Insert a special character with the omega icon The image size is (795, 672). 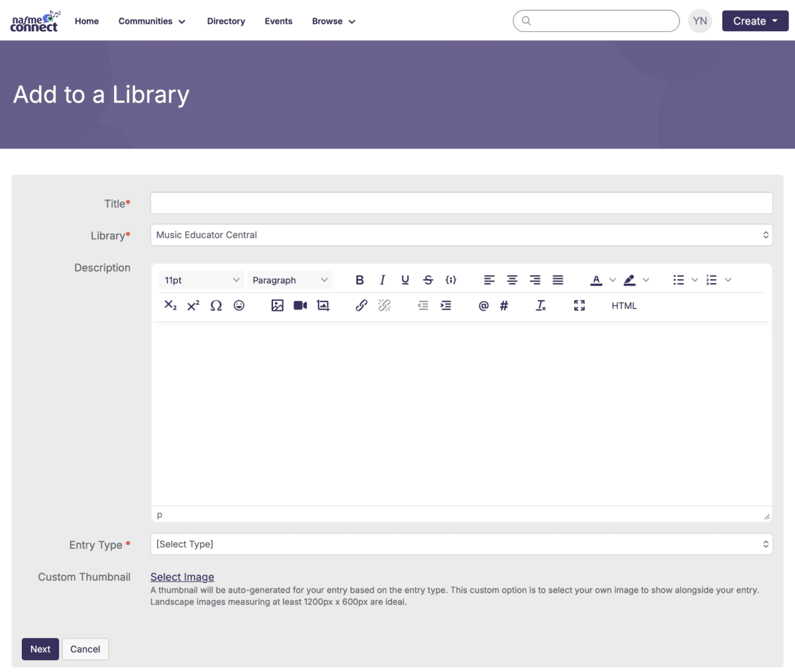coord(216,306)
